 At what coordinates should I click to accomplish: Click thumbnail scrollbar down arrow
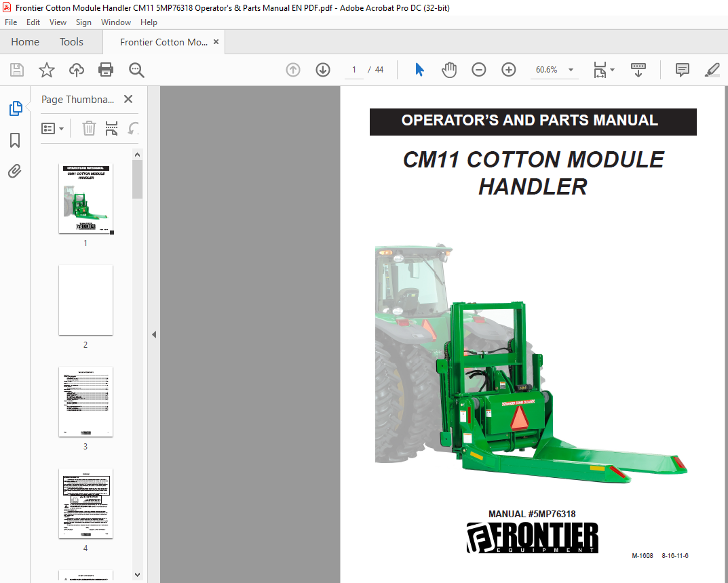(137, 575)
